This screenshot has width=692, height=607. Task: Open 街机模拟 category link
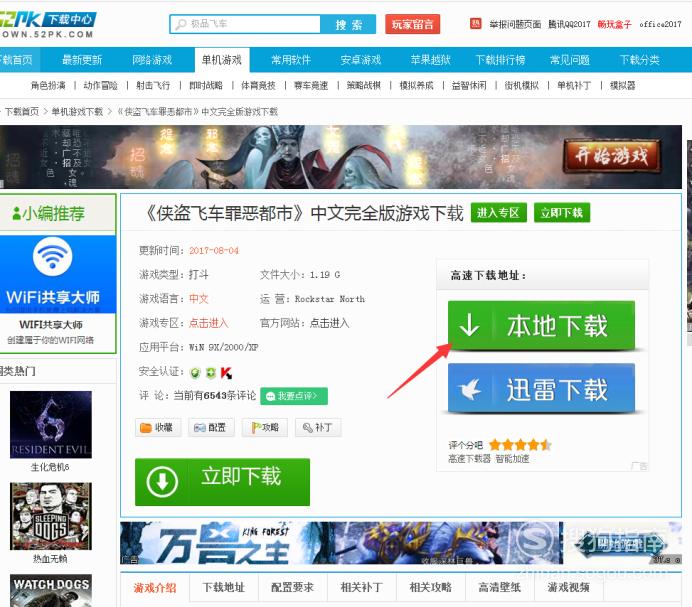click(522, 86)
